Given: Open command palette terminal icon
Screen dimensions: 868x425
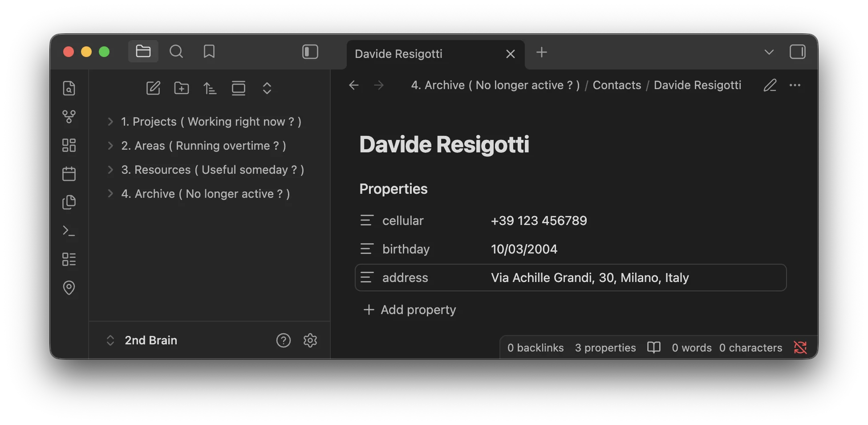Looking at the screenshot, I should click(69, 231).
